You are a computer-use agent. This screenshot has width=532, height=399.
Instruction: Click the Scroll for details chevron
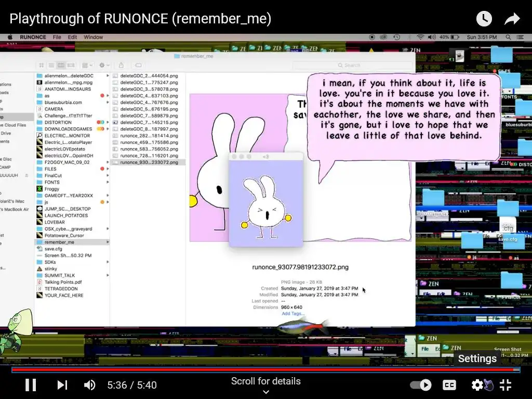point(266,392)
